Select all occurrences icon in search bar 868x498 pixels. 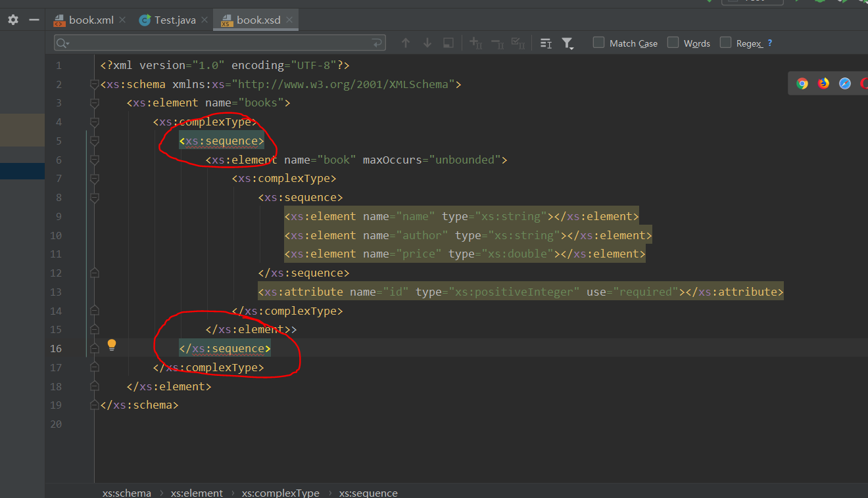click(518, 43)
